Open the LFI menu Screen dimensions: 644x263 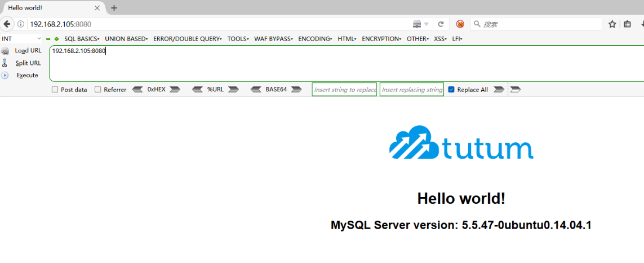[457, 39]
